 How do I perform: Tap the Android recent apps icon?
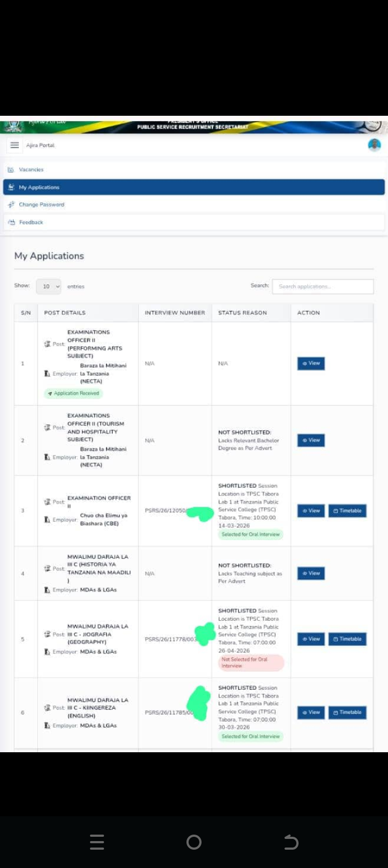pyautogui.click(x=97, y=842)
